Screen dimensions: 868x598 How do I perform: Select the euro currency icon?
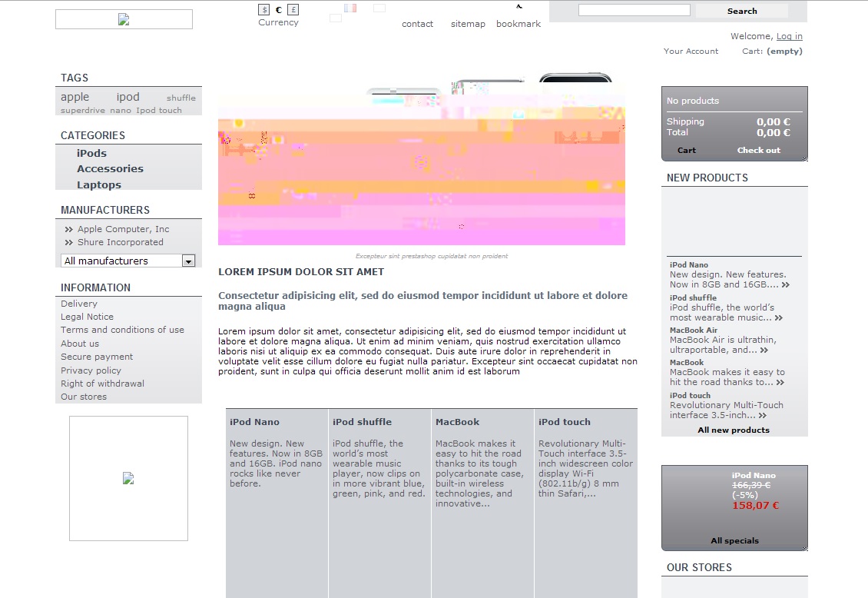[x=278, y=9]
